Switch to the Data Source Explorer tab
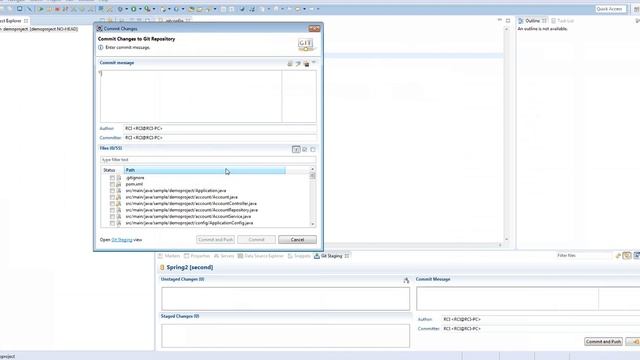Image resolution: width=640 pixels, height=360 pixels. point(260,256)
